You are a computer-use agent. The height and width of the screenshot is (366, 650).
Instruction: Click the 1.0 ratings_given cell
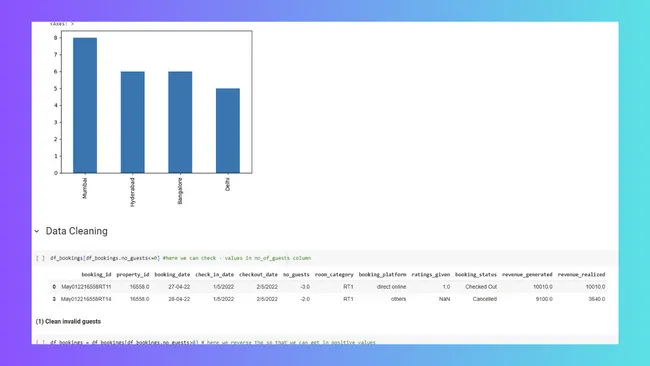[x=446, y=287]
